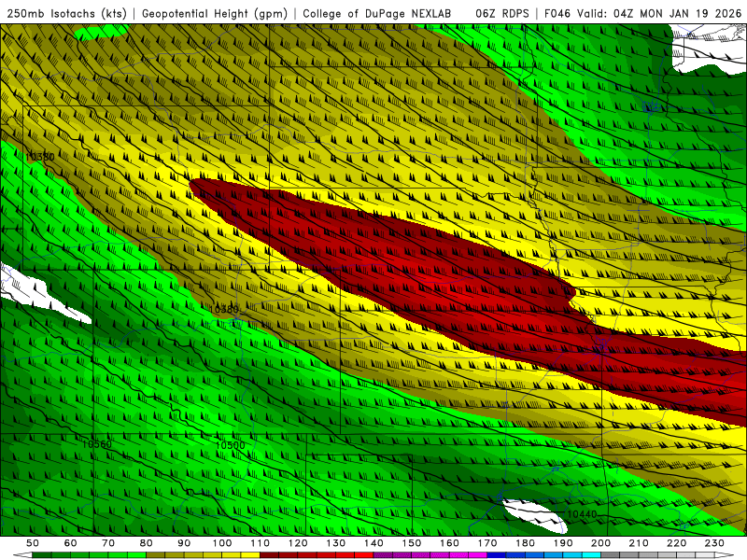Click the 80 value on the color scale

[147, 543]
